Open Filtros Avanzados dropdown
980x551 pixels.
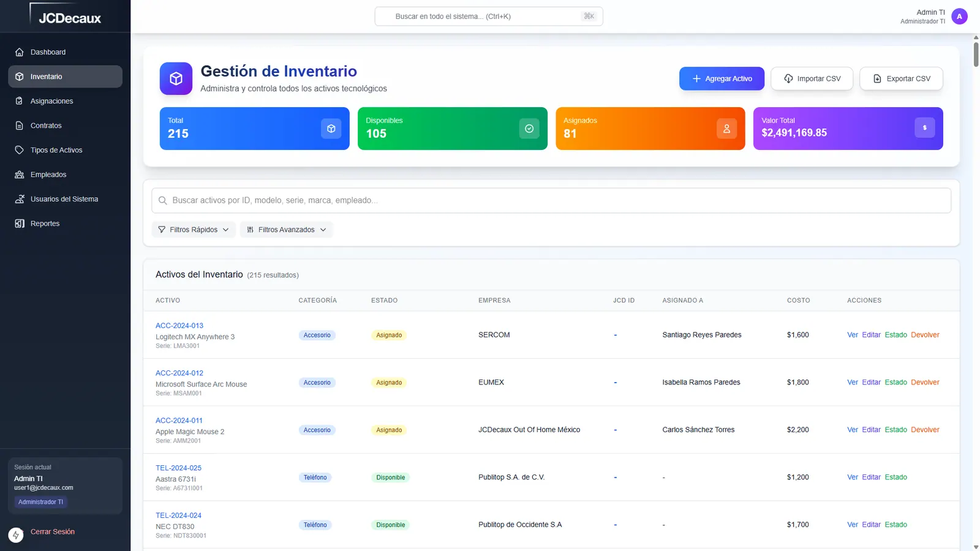pyautogui.click(x=286, y=230)
